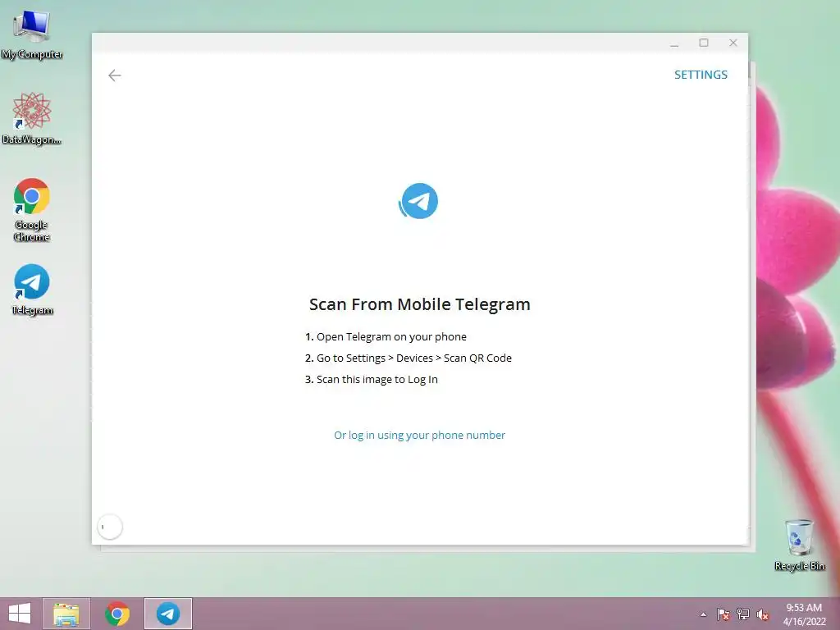The height and width of the screenshot is (630, 840).
Task: Open SETTINGS in the Telegram window
Action: click(x=701, y=75)
